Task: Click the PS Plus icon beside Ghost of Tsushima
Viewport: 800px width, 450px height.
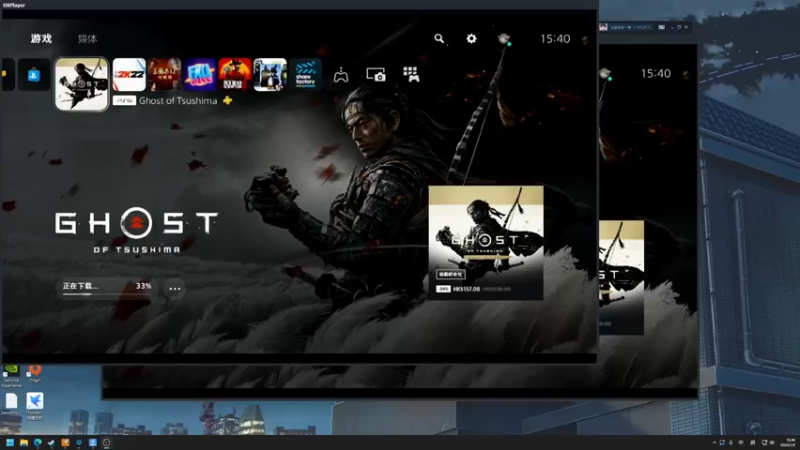Action: point(228,101)
